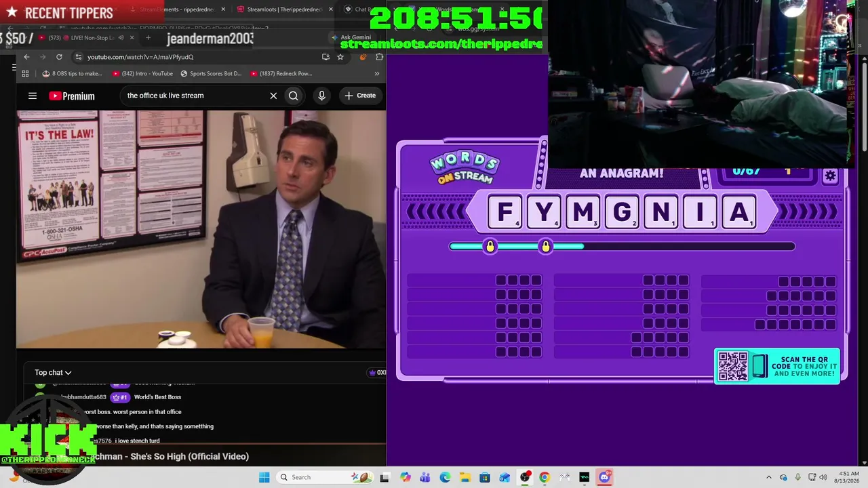Click the Windows taskbar Search box
The image size is (868, 488).
325,477
